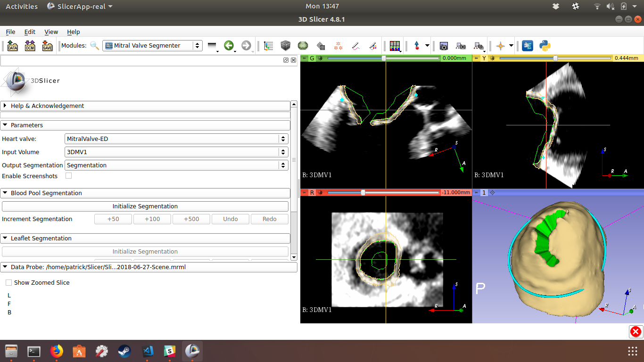Viewport: 644px width, 362px height.
Task: Open the File menu
Action: click(10, 32)
